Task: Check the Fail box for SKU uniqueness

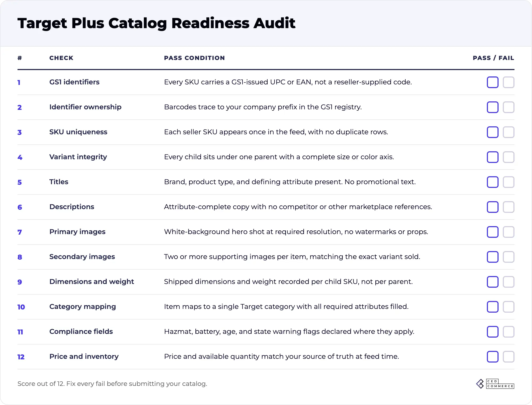Action: 509,132
